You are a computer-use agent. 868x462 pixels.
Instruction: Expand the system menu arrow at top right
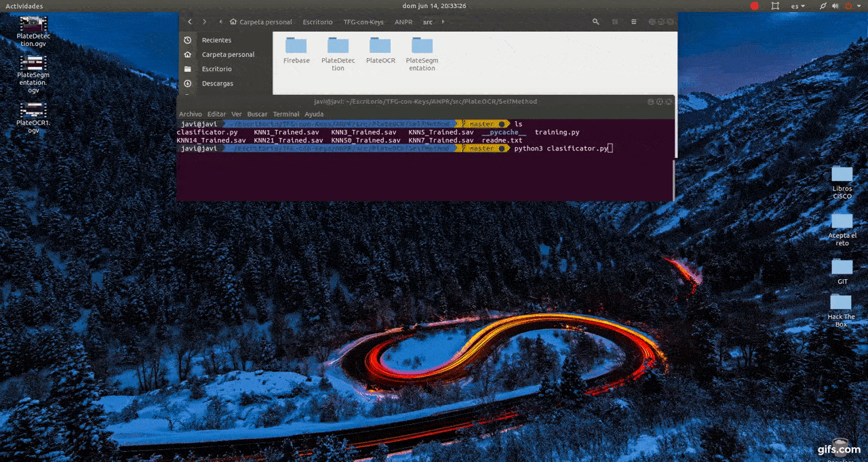click(x=859, y=6)
